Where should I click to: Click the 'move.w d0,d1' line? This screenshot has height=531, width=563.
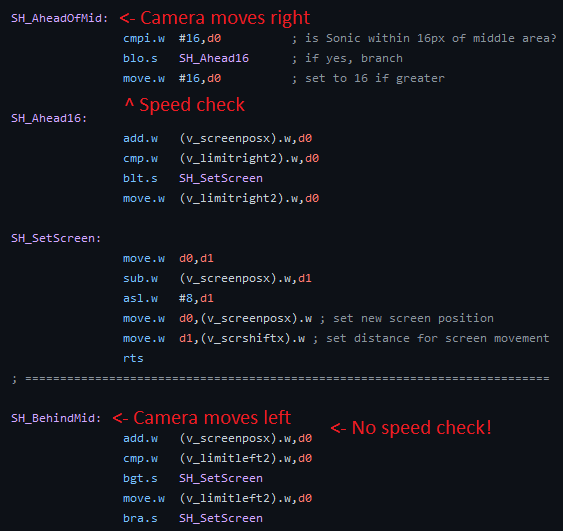(168, 258)
